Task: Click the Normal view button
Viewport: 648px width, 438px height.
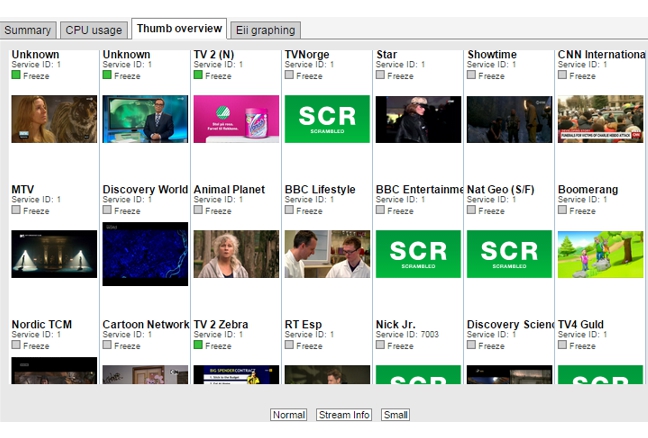Action: tap(288, 414)
